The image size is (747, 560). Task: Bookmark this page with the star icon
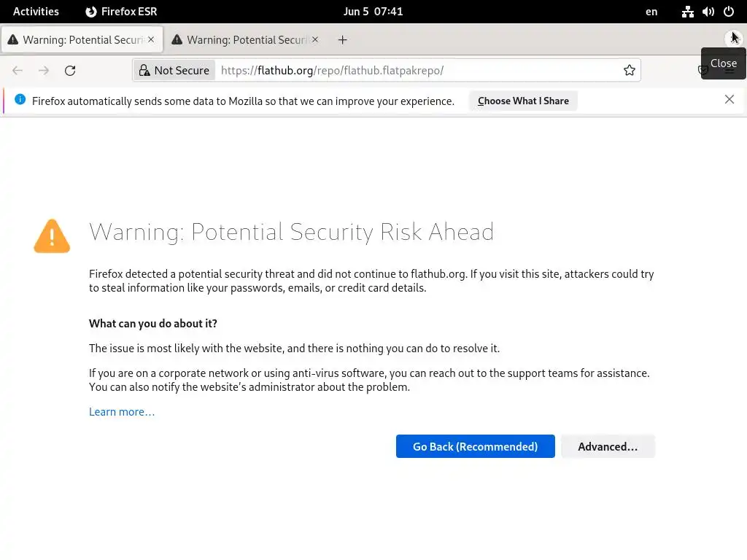click(x=630, y=71)
